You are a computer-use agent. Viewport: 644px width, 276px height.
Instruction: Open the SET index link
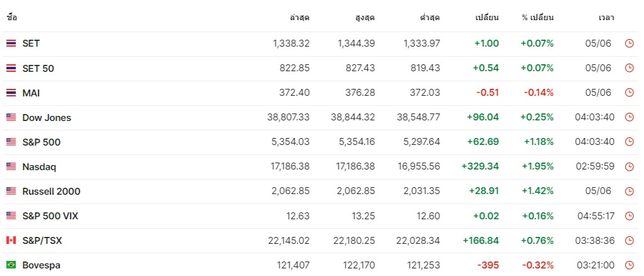tap(31, 43)
